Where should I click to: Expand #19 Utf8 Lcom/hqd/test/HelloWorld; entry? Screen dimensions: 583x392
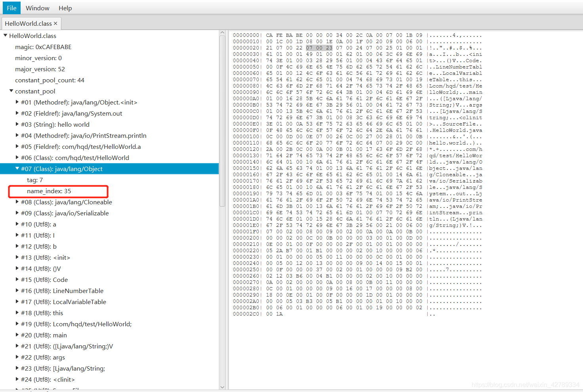[x=17, y=323]
